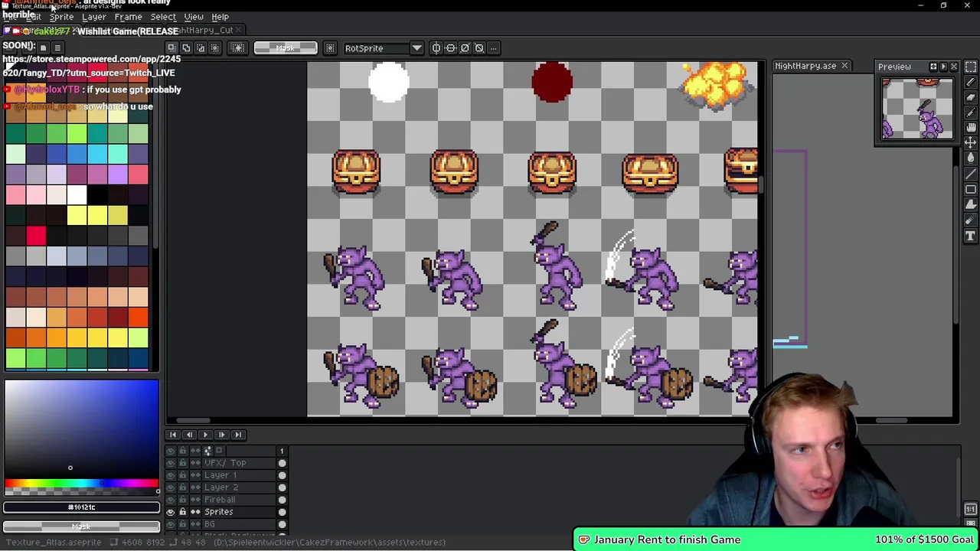
Task: Open the View menu
Action: (194, 17)
